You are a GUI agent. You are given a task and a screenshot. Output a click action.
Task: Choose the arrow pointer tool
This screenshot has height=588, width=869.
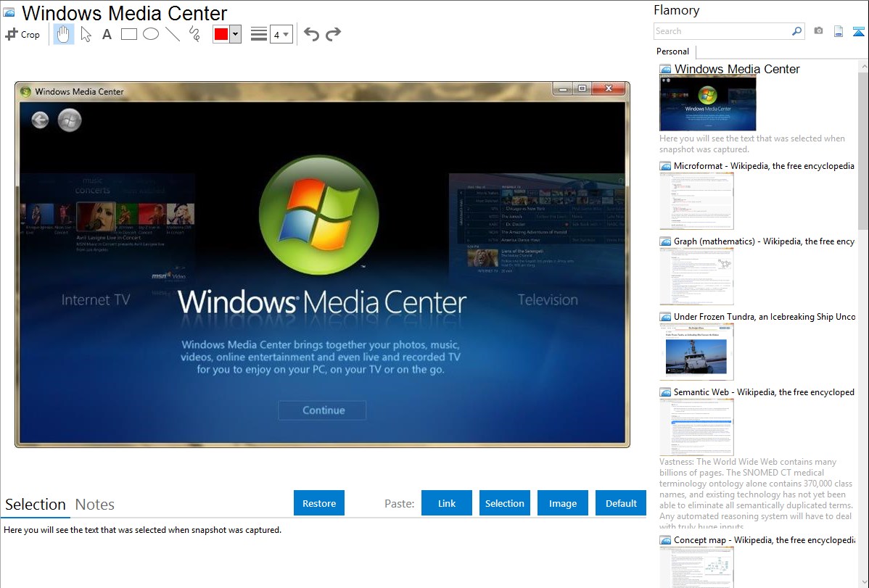click(86, 34)
